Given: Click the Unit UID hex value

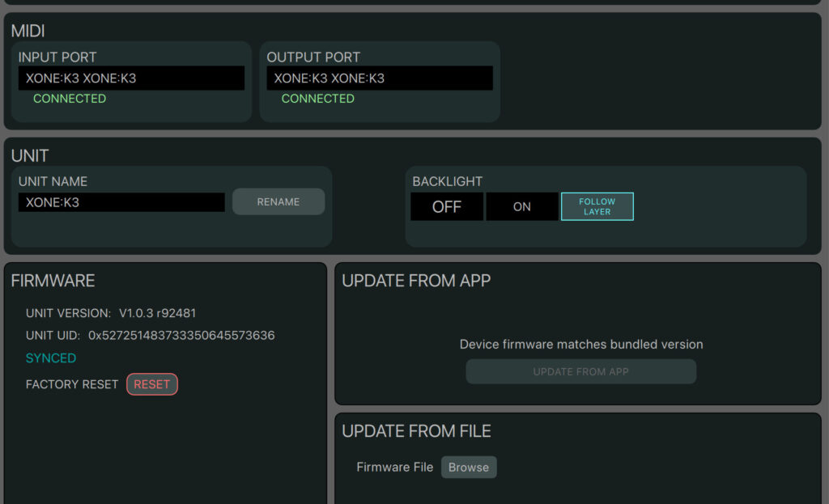Looking at the screenshot, I should (x=181, y=335).
